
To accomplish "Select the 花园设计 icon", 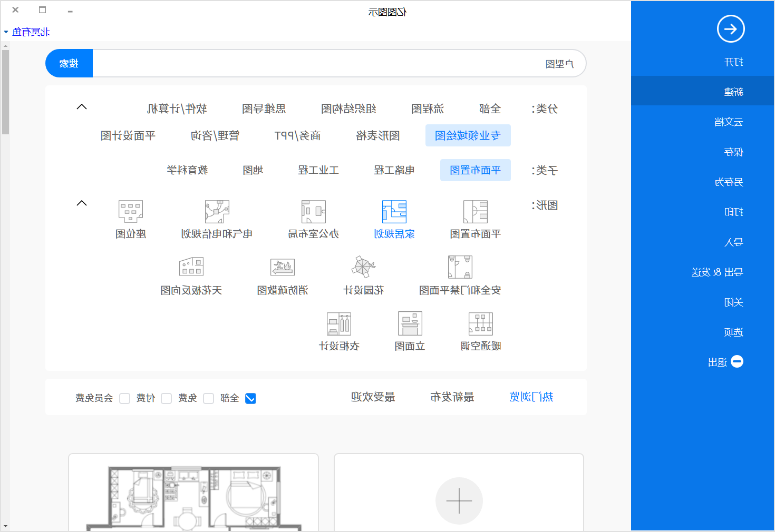I will point(364,268).
